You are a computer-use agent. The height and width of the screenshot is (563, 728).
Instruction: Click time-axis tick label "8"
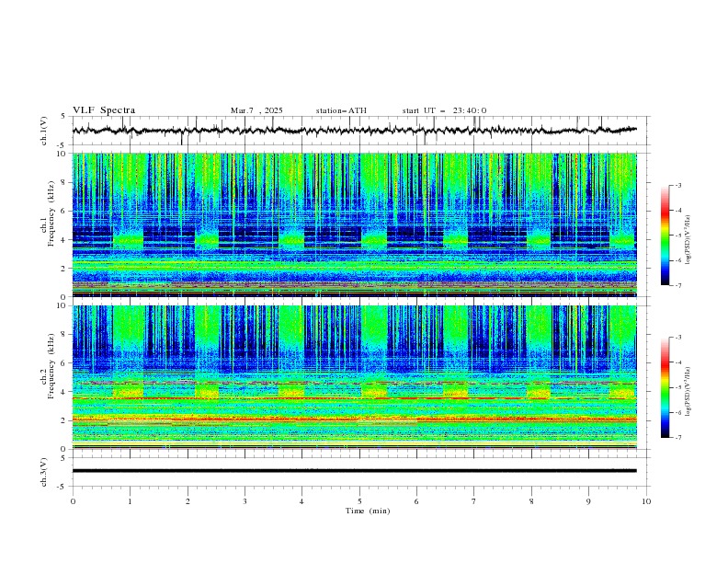tap(531, 501)
